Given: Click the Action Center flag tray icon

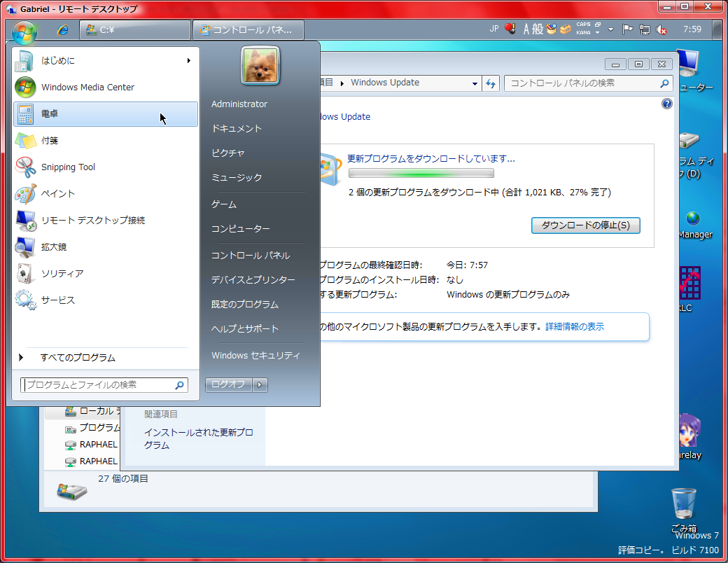Looking at the screenshot, I should [627, 29].
